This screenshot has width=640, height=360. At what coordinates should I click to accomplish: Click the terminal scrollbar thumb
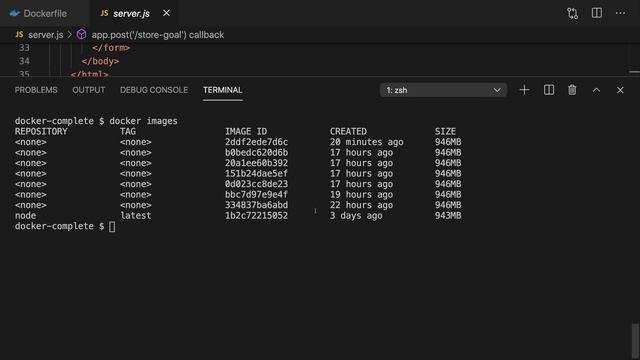pos(635,341)
